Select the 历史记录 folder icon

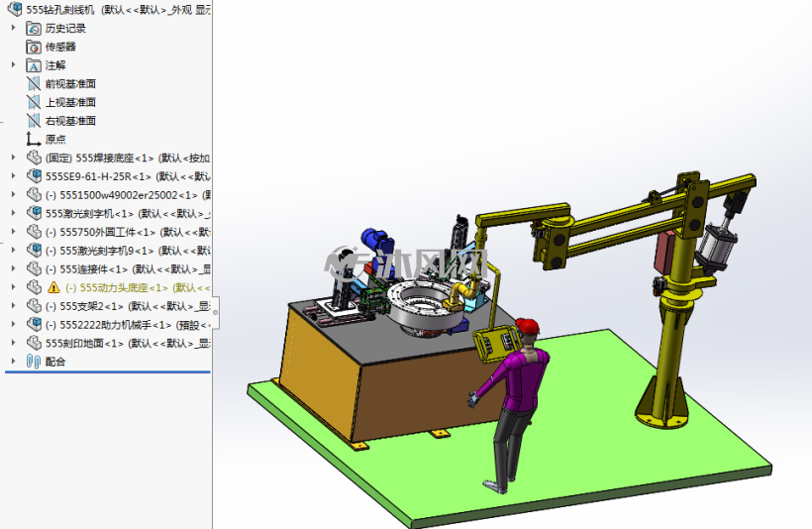(34, 29)
